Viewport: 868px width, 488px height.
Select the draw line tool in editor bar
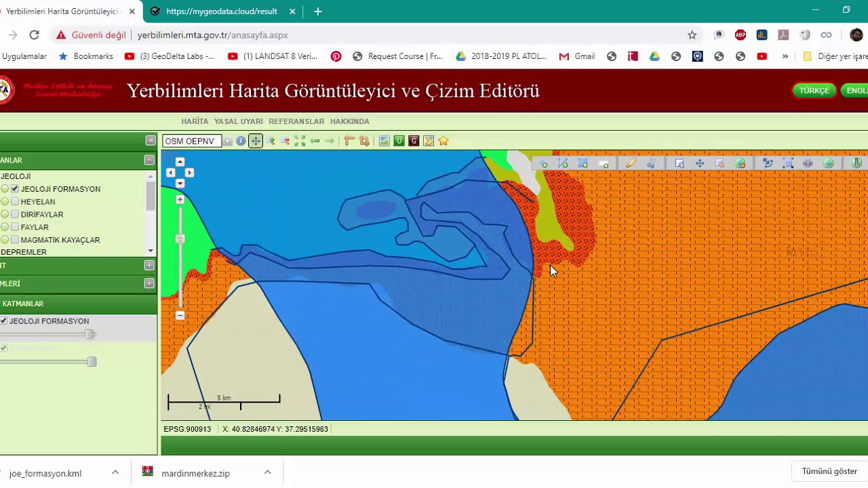563,163
